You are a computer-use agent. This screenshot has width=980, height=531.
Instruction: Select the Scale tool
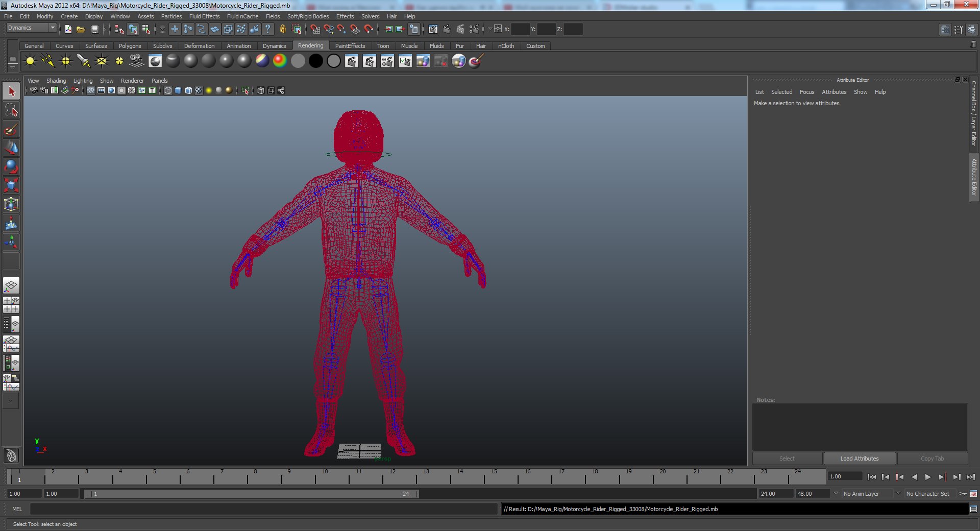(x=11, y=185)
